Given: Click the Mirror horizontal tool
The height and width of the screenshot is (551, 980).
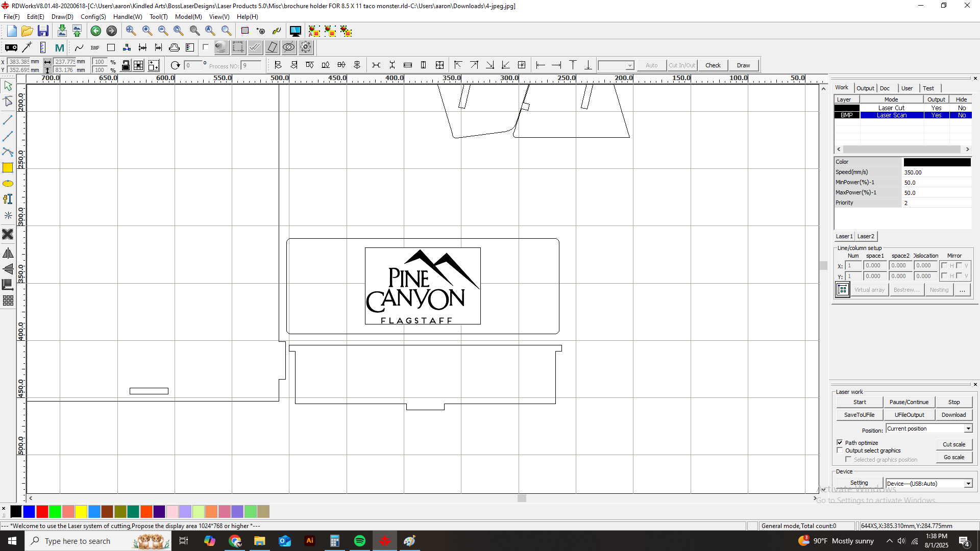Looking at the screenshot, I should (x=8, y=253).
